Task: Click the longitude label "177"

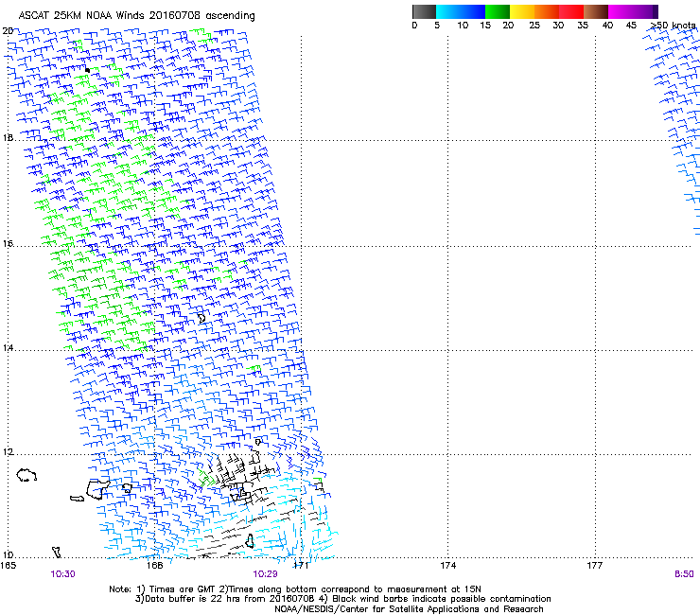Action: (x=595, y=566)
